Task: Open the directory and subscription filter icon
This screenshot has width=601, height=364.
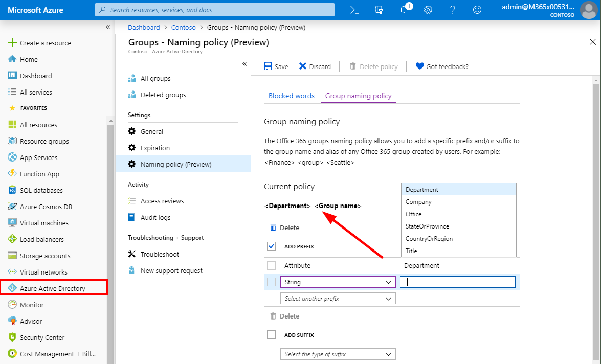Action: 379,10
